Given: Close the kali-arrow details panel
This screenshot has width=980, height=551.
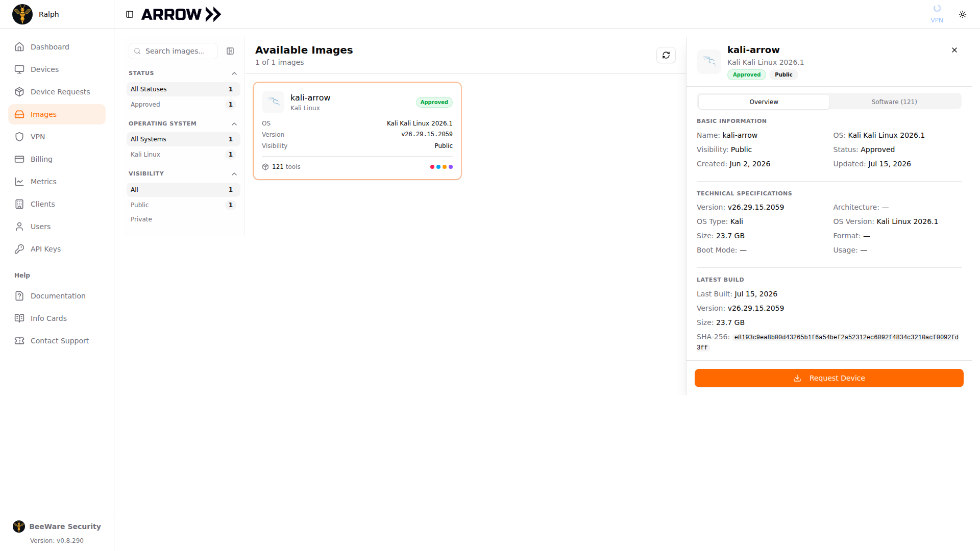Looking at the screenshot, I should [x=954, y=50].
